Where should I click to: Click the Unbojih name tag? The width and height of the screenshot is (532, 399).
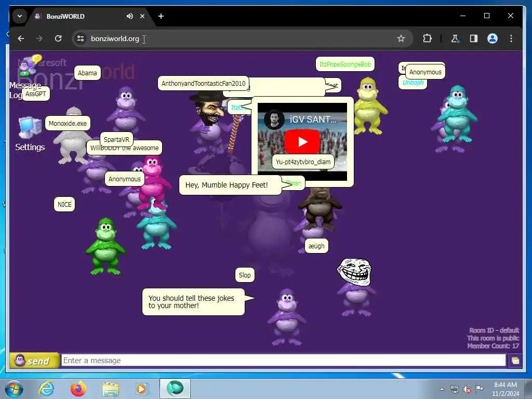(413, 83)
